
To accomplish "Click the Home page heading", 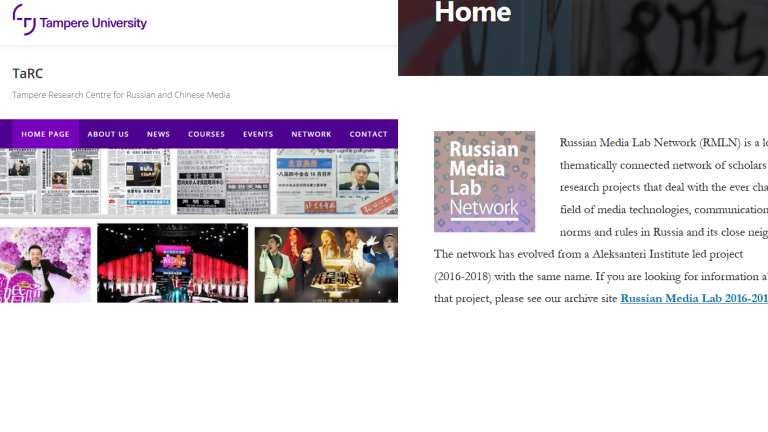I will pos(473,13).
